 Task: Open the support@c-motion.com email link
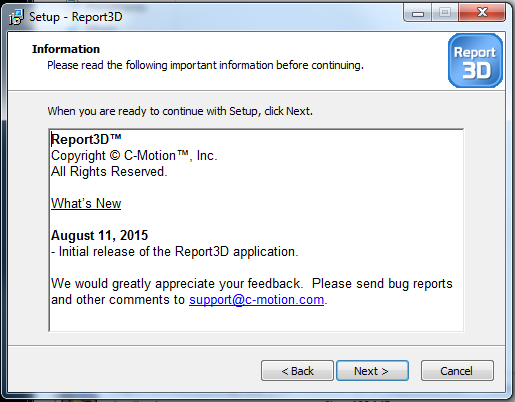(x=256, y=300)
